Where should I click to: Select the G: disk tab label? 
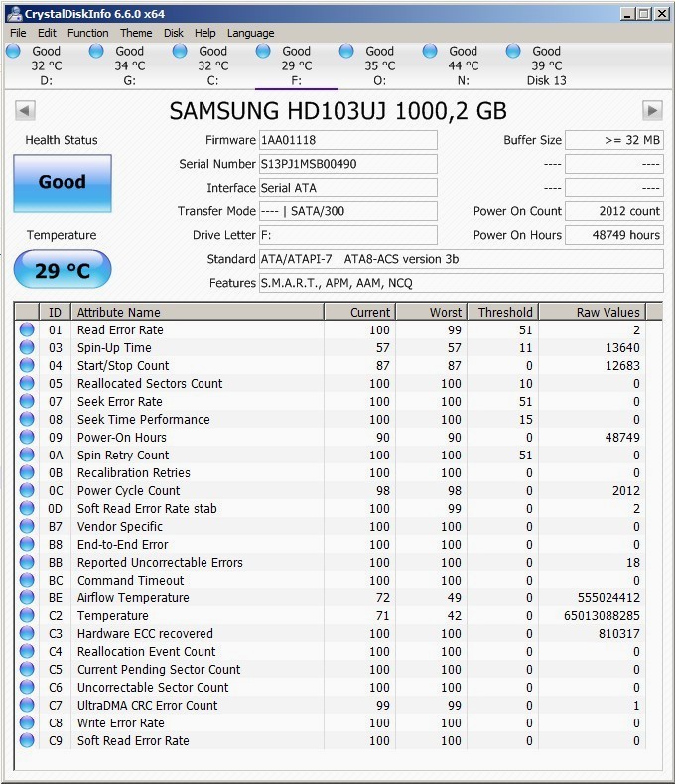click(x=129, y=80)
